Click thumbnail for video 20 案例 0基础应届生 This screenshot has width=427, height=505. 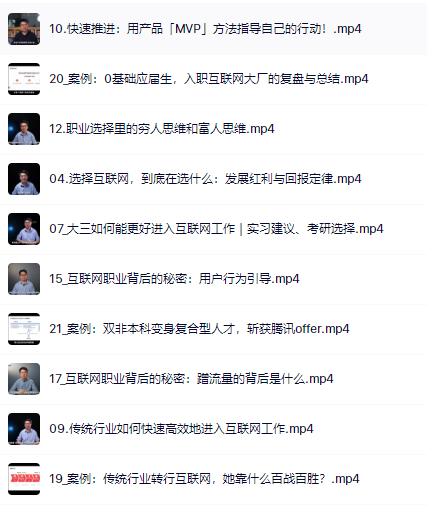[24, 79]
